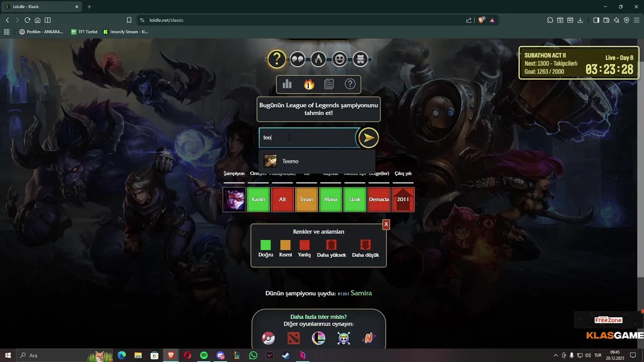The width and height of the screenshot is (644, 362).
Task: Click the orange Kısmi legend swatch
Action: tap(285, 245)
